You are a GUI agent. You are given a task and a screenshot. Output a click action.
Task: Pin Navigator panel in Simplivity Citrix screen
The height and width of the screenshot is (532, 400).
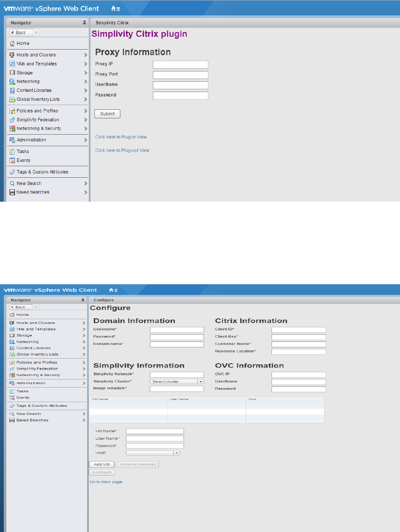click(x=84, y=23)
